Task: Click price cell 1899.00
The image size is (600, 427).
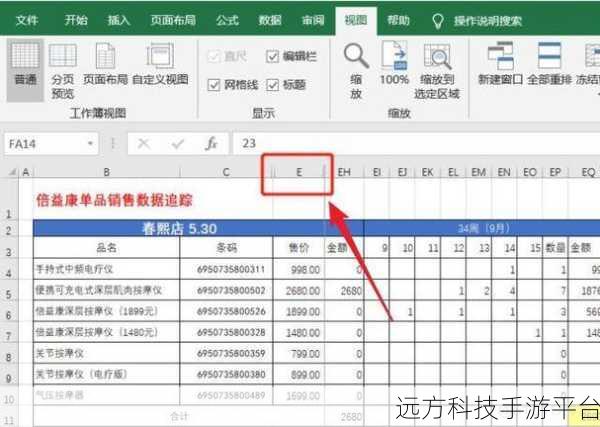Action: tap(299, 311)
